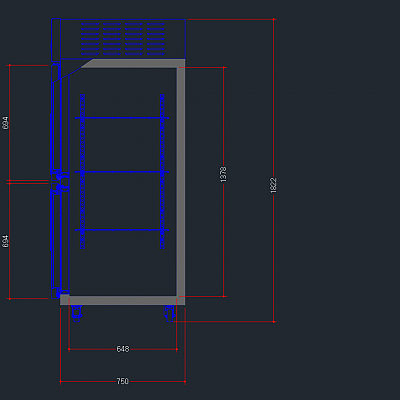
Task: Click the gray bottom floor insulation panel
Action: (122, 300)
